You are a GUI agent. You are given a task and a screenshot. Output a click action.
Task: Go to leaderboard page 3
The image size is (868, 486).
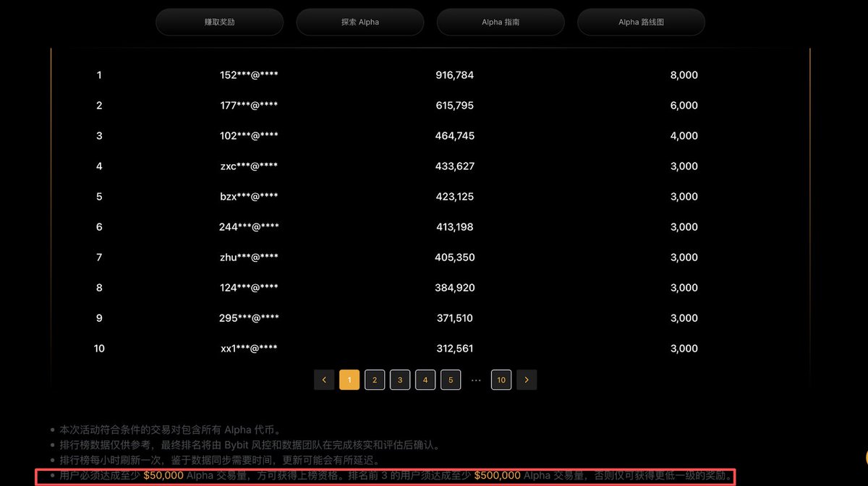(x=400, y=380)
